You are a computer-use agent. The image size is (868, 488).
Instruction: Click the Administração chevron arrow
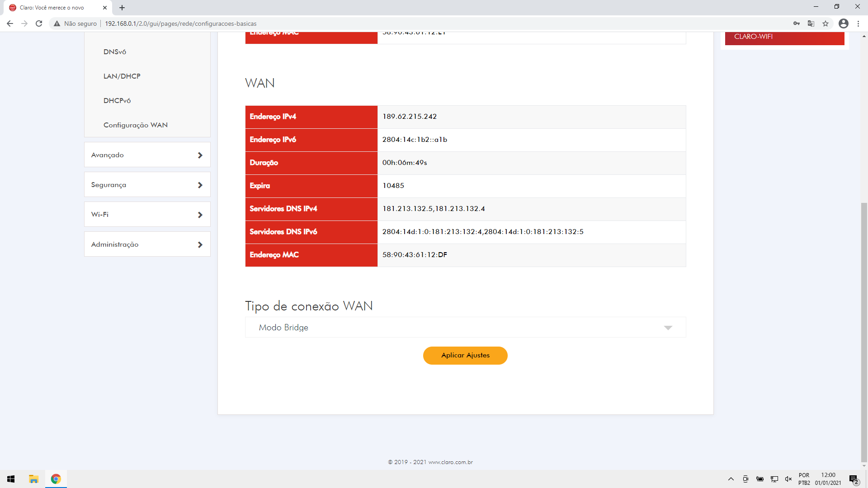pos(200,244)
